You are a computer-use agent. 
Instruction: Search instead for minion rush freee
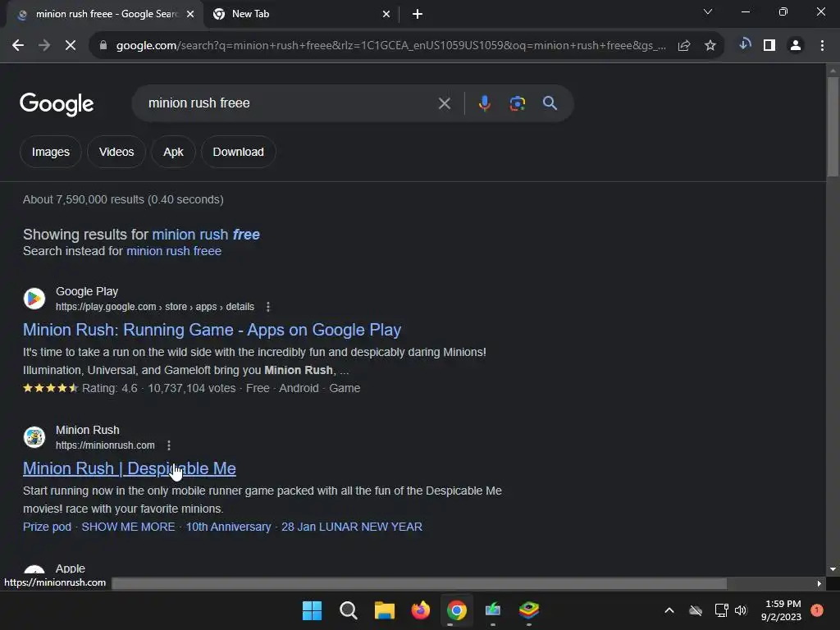(x=174, y=251)
